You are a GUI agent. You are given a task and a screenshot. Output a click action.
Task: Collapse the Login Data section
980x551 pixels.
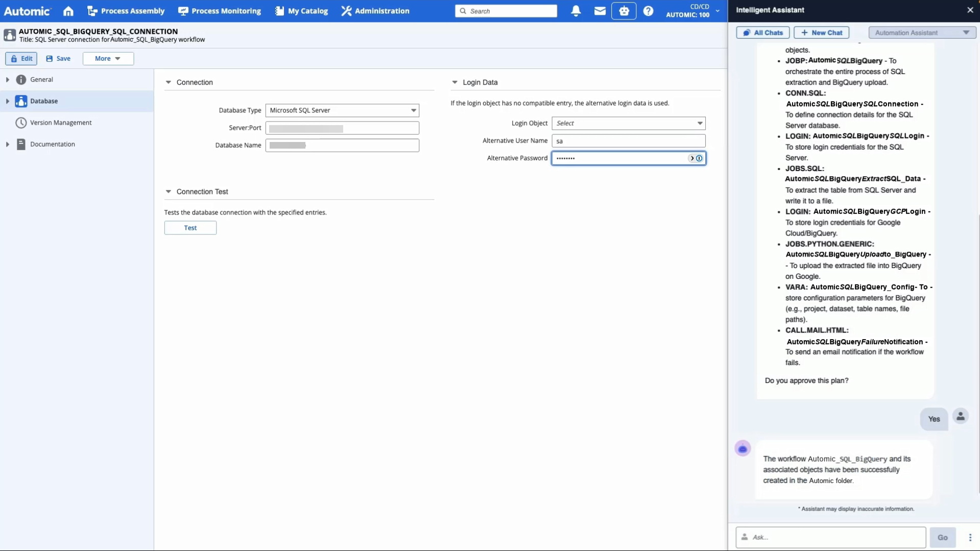455,82
